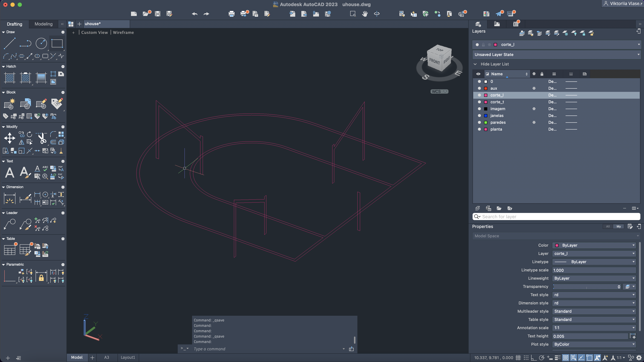The width and height of the screenshot is (644, 362).
Task: Click the Pan hand icon in the toolbar
Action: [365, 14]
